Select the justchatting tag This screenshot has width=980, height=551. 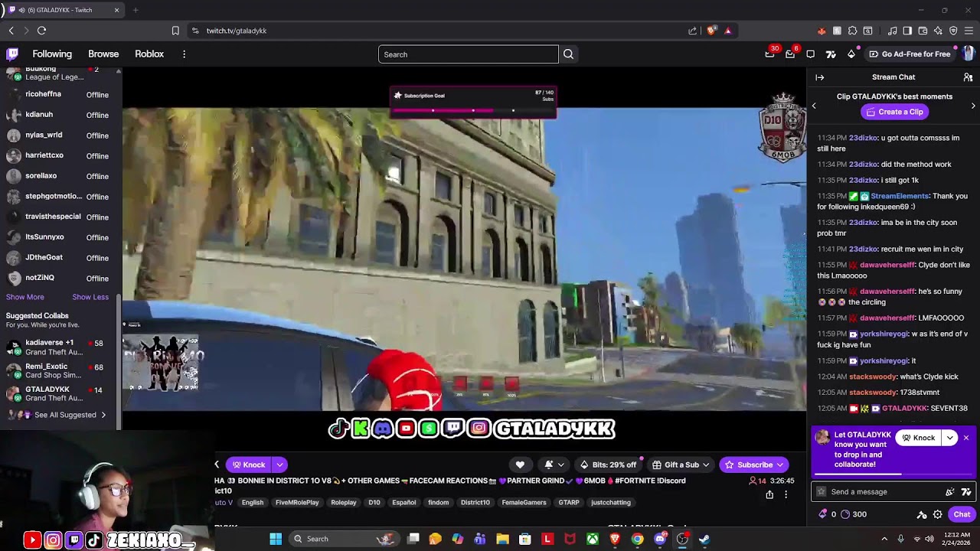611,503
